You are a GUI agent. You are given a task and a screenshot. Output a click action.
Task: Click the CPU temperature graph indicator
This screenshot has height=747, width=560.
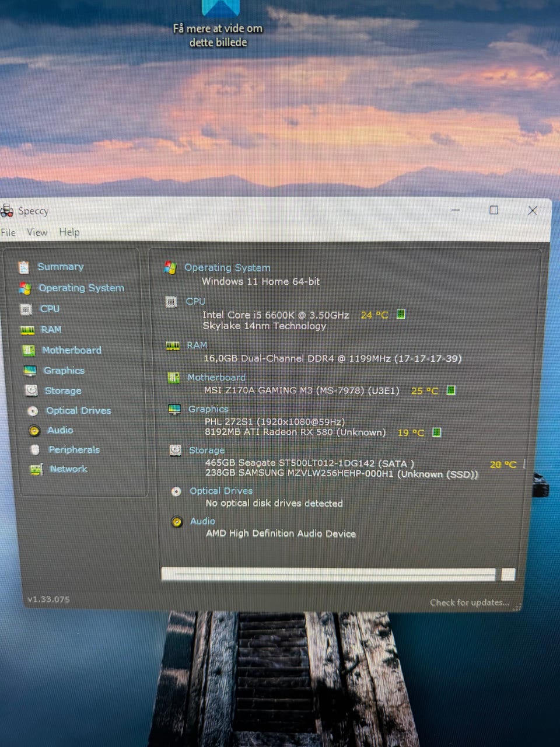401,314
